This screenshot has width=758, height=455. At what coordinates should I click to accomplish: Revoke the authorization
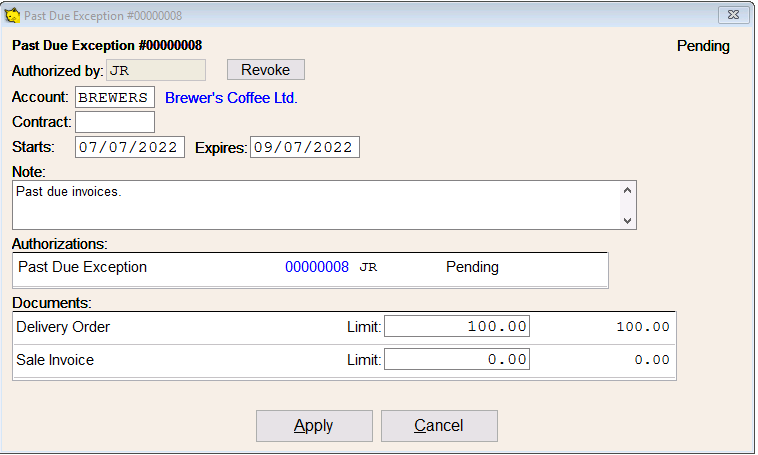[266, 70]
